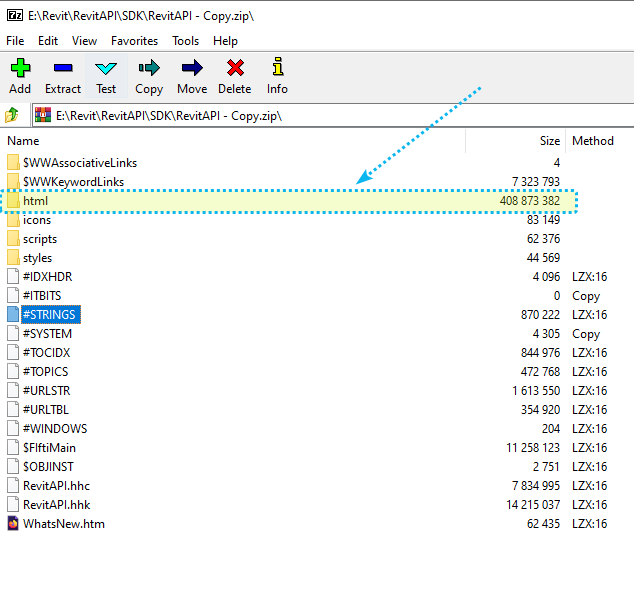Select the RevitAPI.hhc file
The height and width of the screenshot is (592, 634).
tap(56, 486)
